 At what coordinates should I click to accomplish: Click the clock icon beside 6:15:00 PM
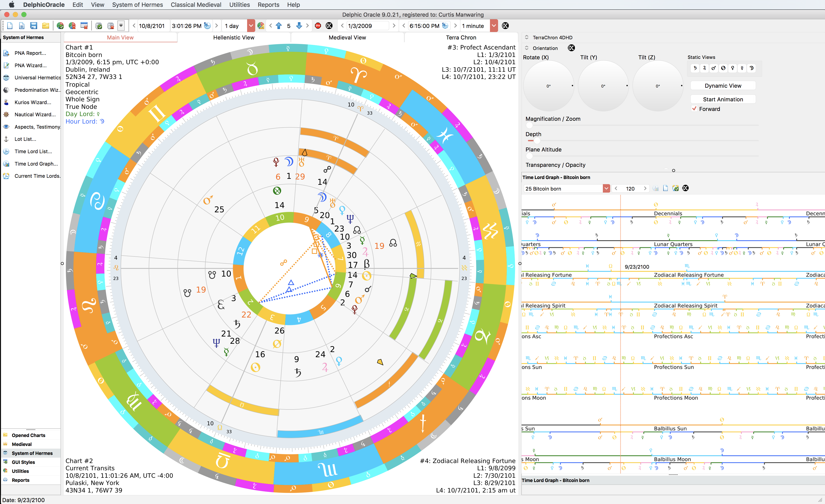(445, 26)
